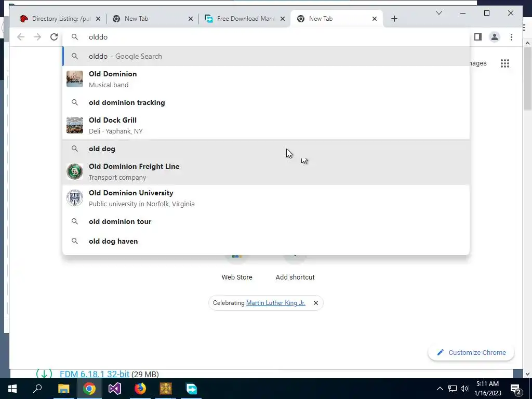Image resolution: width=532 pixels, height=399 pixels.
Task: Go back using the back arrow
Action: click(x=21, y=37)
